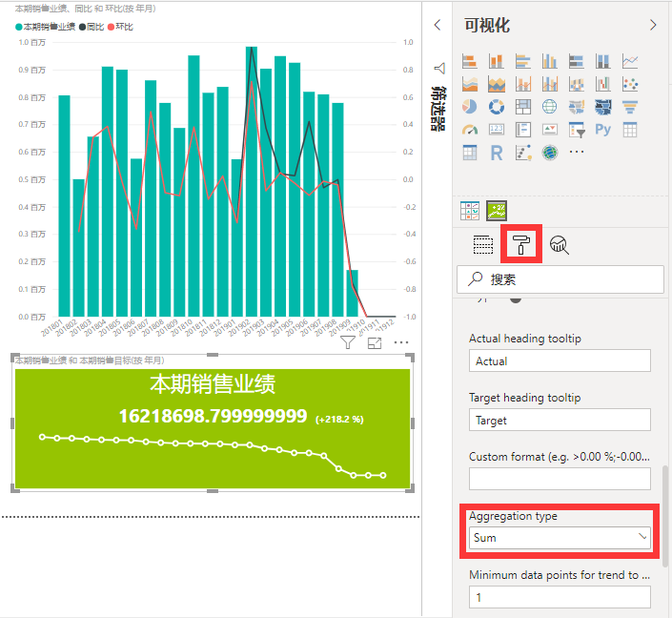Click the left chevron beside 可视化
672x618 pixels.
438,25
